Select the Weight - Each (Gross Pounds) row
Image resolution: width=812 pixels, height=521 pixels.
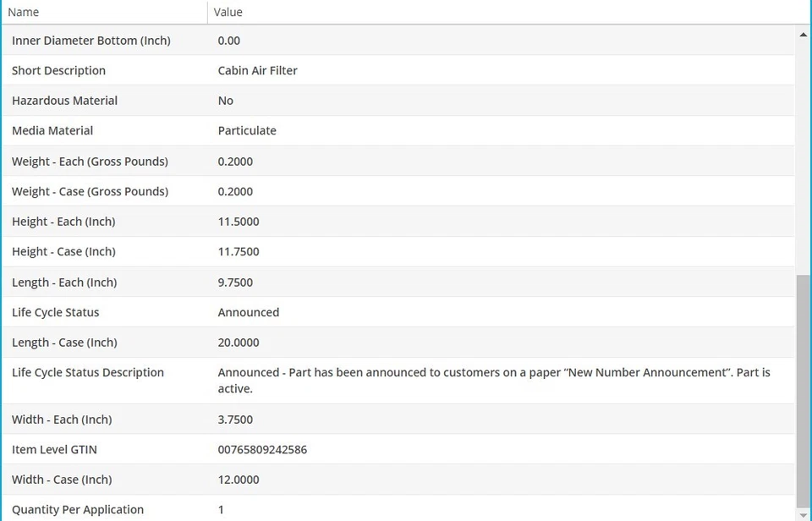tap(90, 161)
